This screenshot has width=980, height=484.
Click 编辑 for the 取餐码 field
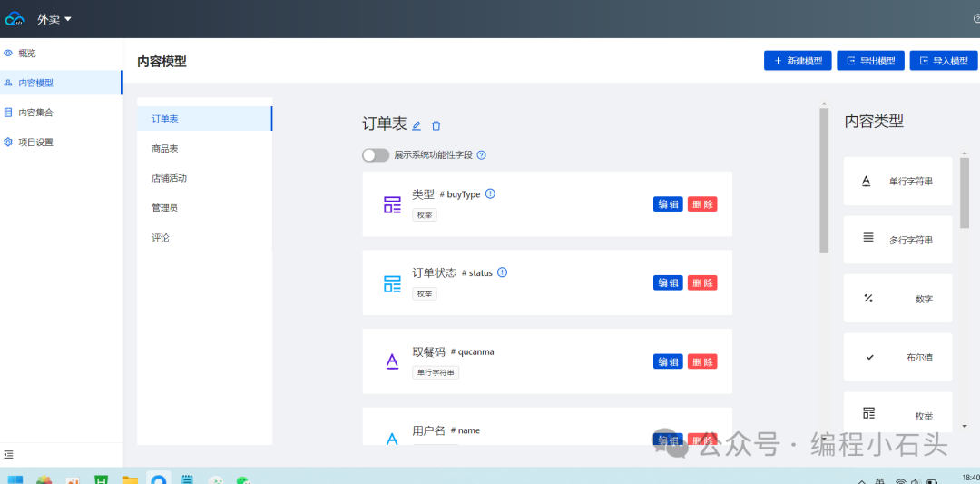668,361
